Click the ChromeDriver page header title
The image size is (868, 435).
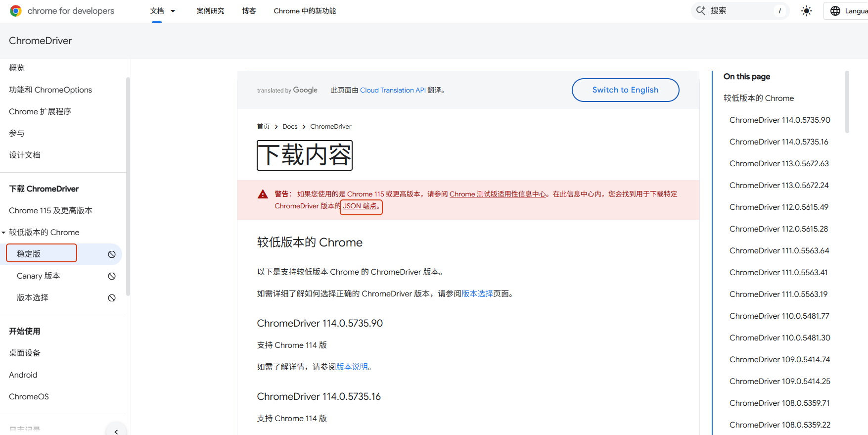click(41, 41)
